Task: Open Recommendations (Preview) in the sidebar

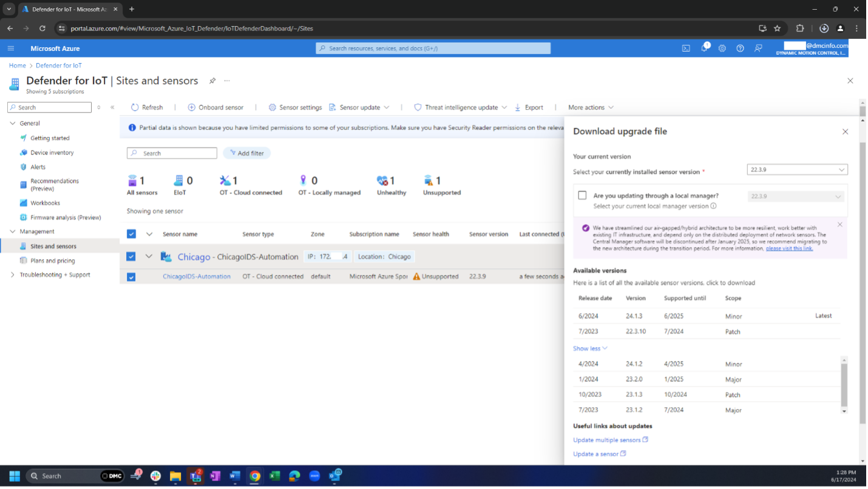Action: [x=55, y=184]
